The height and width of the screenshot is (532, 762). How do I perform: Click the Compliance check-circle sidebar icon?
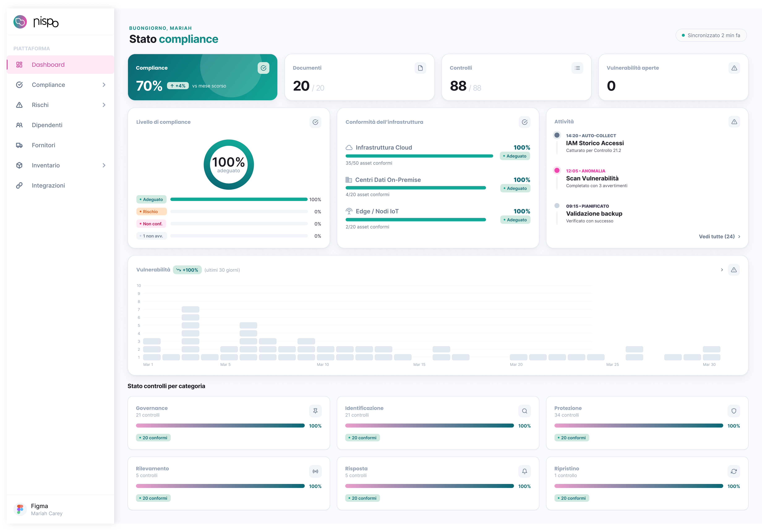coord(19,85)
